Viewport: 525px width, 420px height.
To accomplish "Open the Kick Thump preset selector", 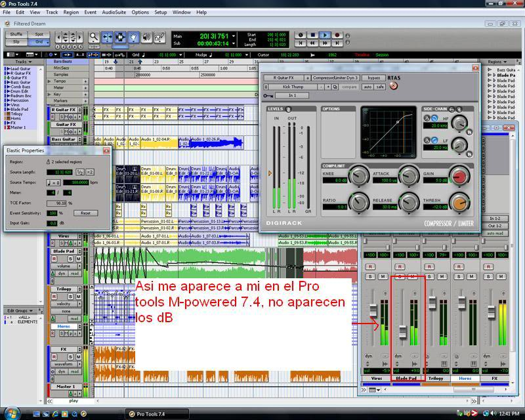I will click(x=293, y=87).
